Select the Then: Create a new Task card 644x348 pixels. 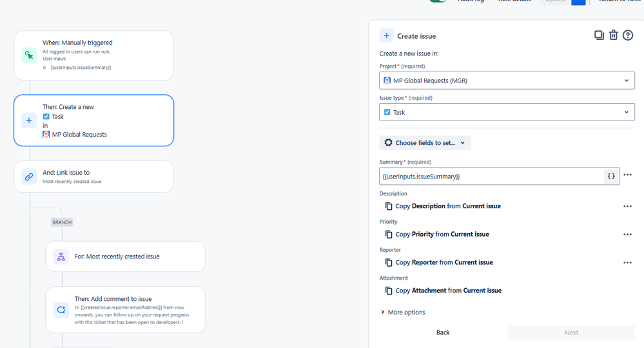tap(93, 121)
